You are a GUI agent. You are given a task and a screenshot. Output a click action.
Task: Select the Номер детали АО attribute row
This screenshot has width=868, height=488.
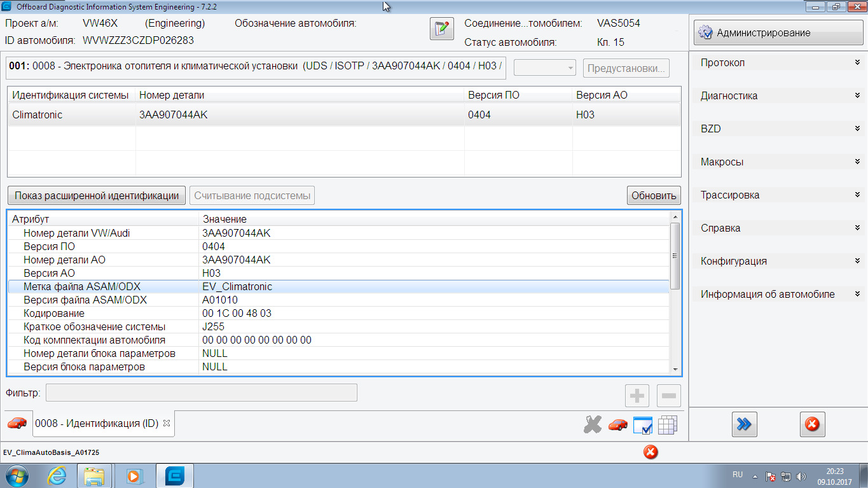(x=339, y=260)
